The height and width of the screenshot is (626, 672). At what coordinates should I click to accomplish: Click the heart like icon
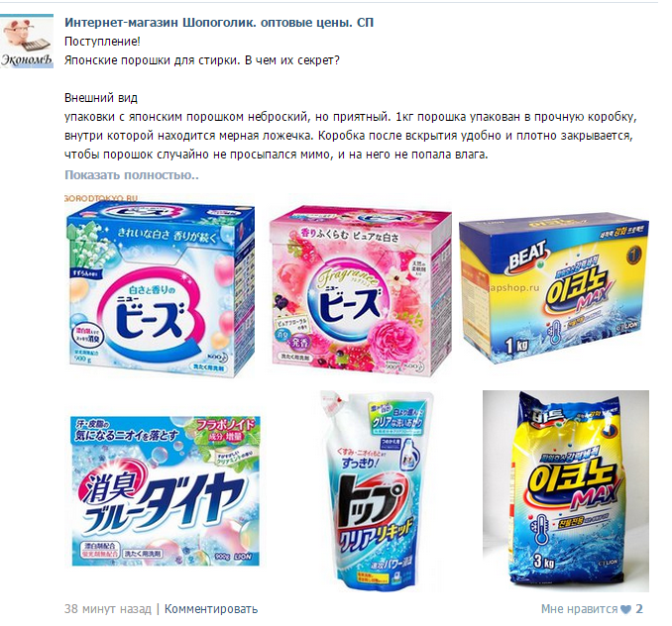pyautogui.click(x=626, y=609)
